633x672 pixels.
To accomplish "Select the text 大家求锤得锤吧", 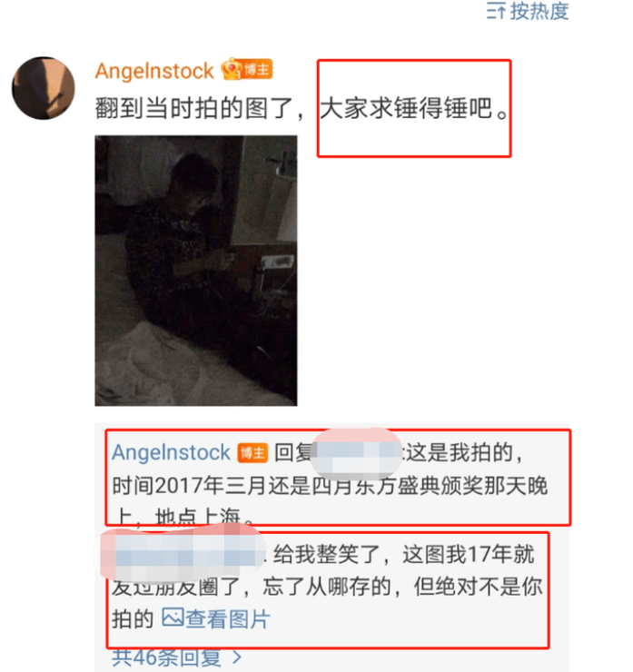I will point(406,108).
